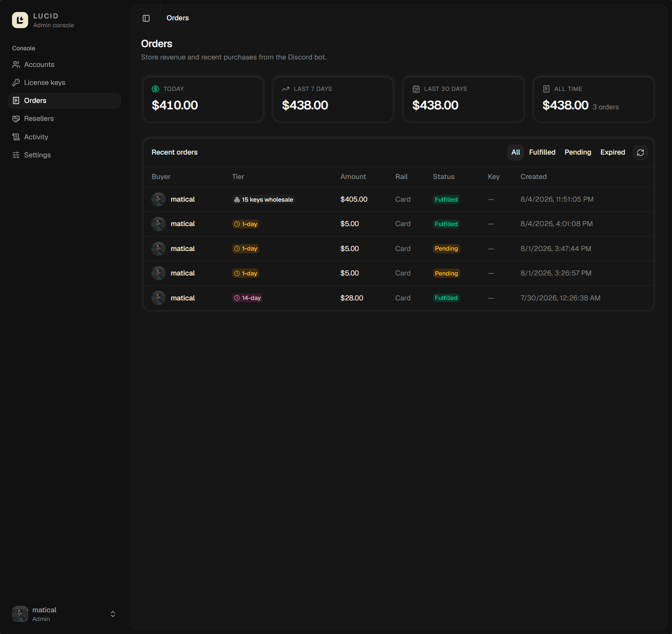Click the Buyer column header
Screen dimensions: 672x634
(161, 177)
